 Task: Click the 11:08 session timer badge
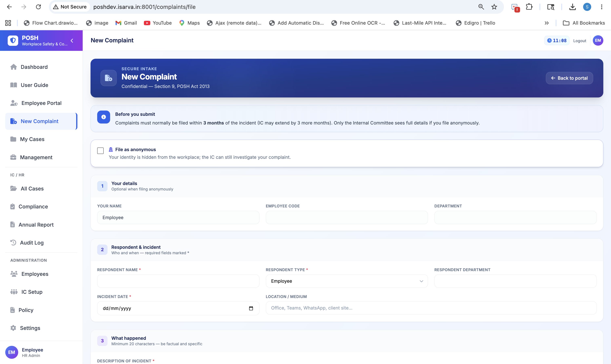click(557, 41)
